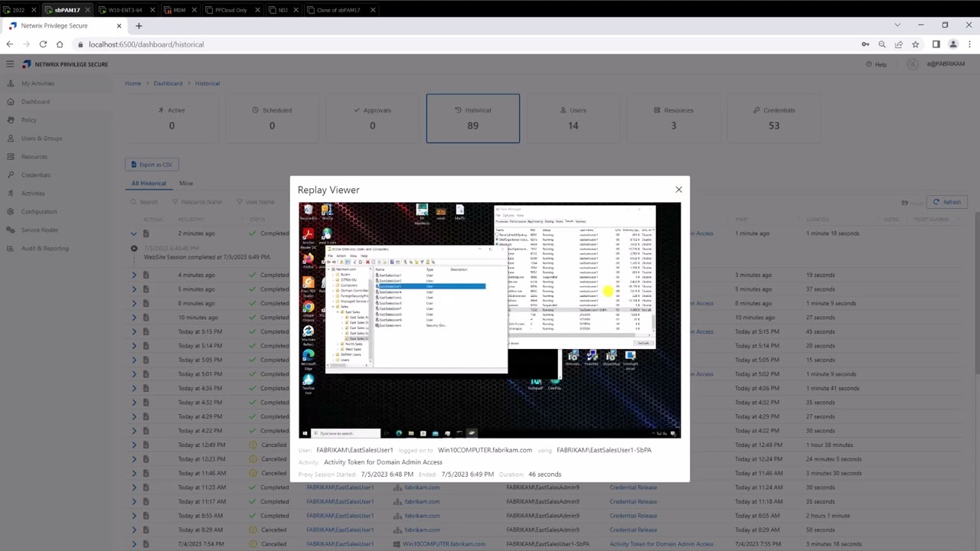Screen dimensions: 980x551
Task: Open the browser zoom magnifier icon
Action: tap(882, 44)
